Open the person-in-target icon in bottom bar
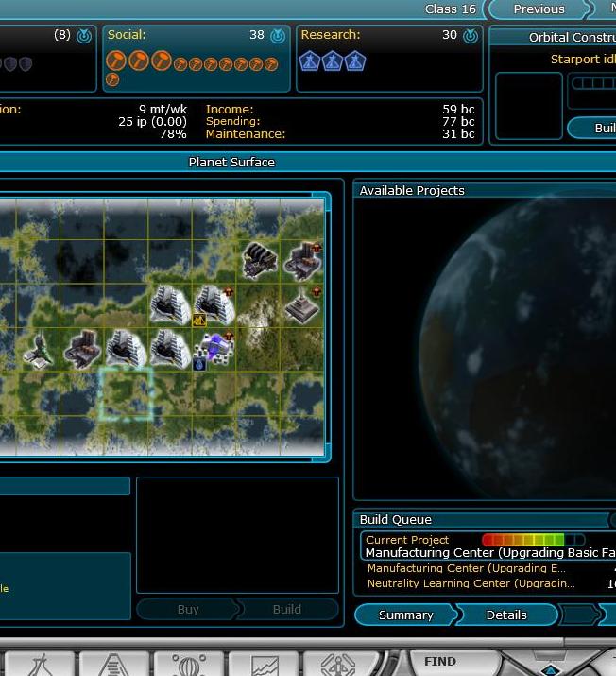 point(338,664)
